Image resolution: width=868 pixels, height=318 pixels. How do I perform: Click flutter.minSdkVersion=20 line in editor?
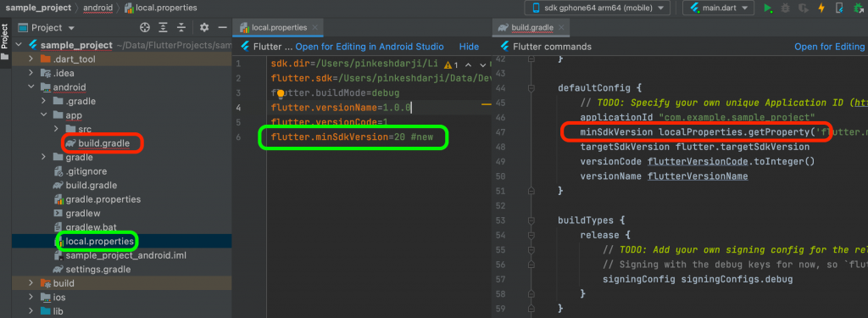352,137
